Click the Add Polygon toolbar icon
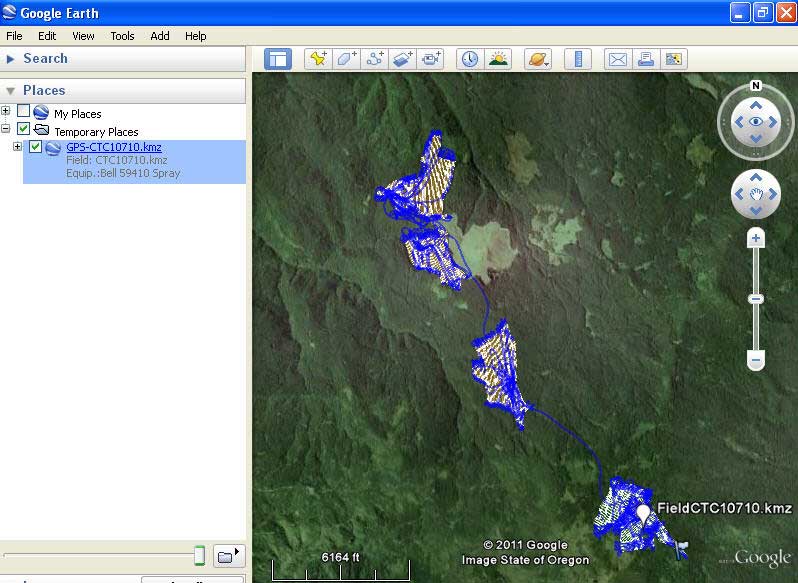 346,59
